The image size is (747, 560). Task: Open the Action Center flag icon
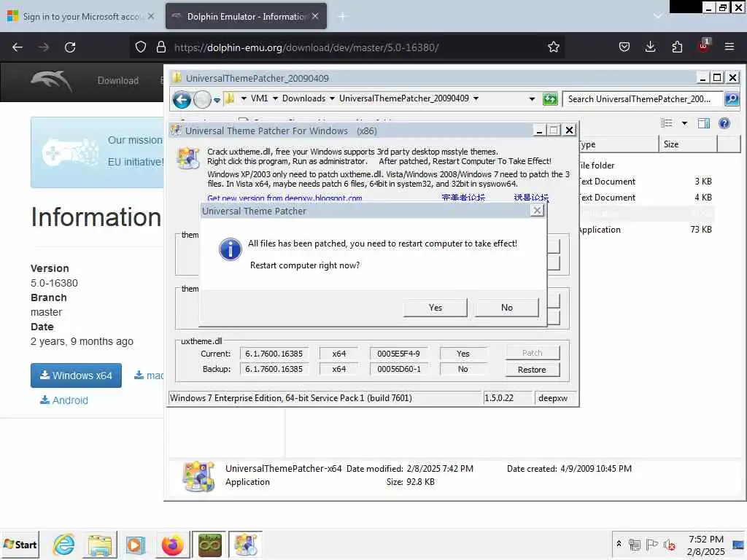tap(651, 544)
